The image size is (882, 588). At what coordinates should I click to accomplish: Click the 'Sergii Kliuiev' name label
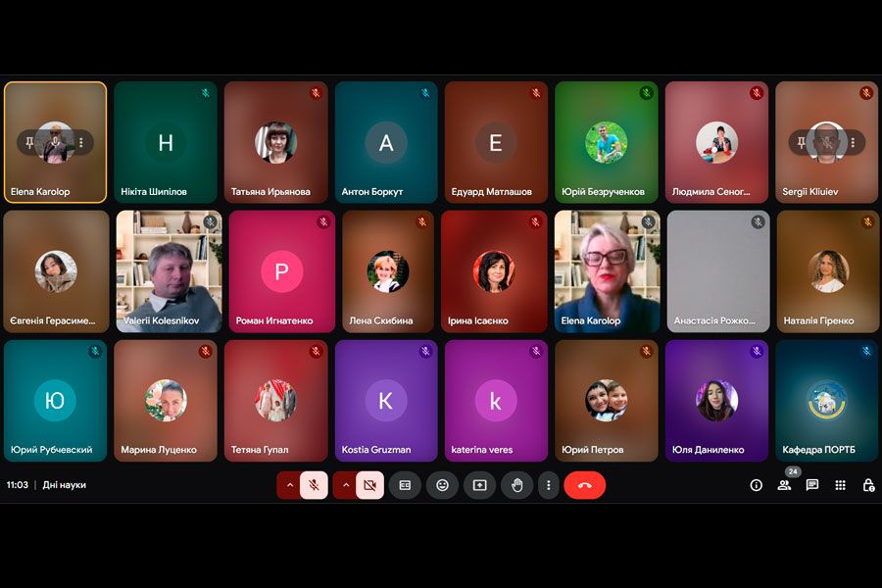click(x=810, y=192)
